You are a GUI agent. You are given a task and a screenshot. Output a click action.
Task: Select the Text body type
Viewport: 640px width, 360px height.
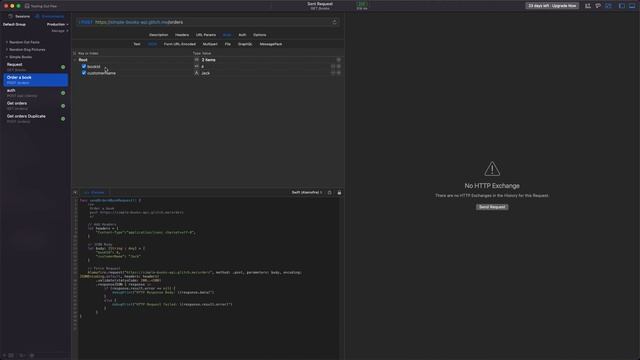pyautogui.click(x=137, y=44)
